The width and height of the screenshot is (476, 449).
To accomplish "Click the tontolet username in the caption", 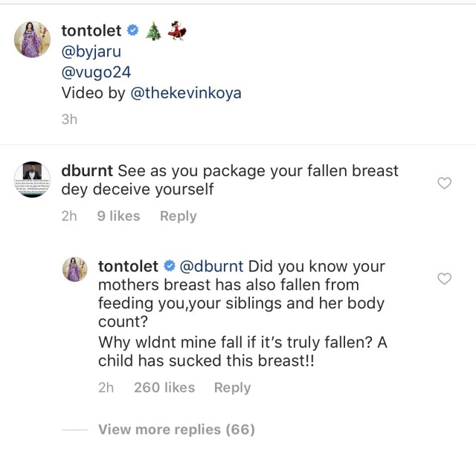I will pyautogui.click(x=90, y=32).
